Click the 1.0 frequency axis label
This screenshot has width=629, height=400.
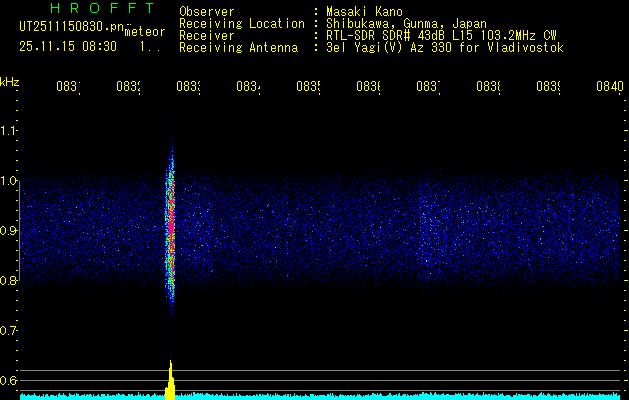(x=9, y=181)
